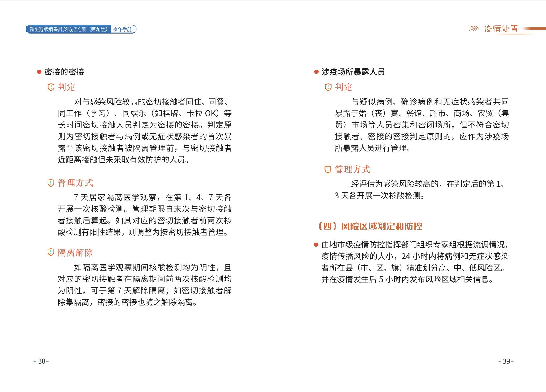Click line starting 如隔离医学观察期间核酸检测

[153, 267]
